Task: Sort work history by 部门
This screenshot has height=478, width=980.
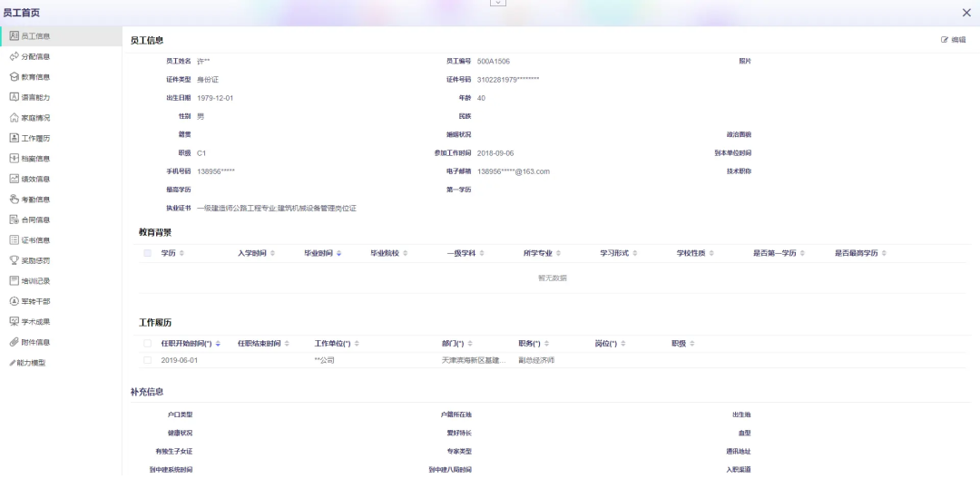Action: (470, 344)
